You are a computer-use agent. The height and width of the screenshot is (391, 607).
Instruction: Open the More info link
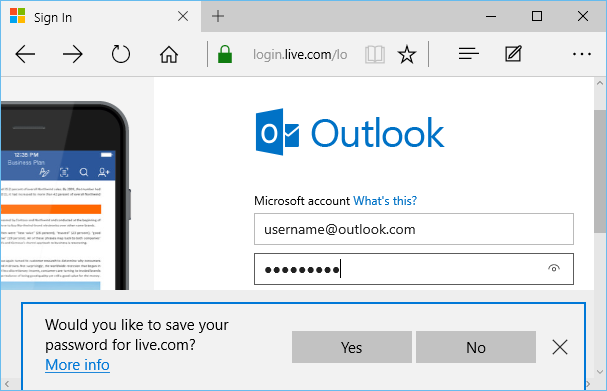[77, 365]
